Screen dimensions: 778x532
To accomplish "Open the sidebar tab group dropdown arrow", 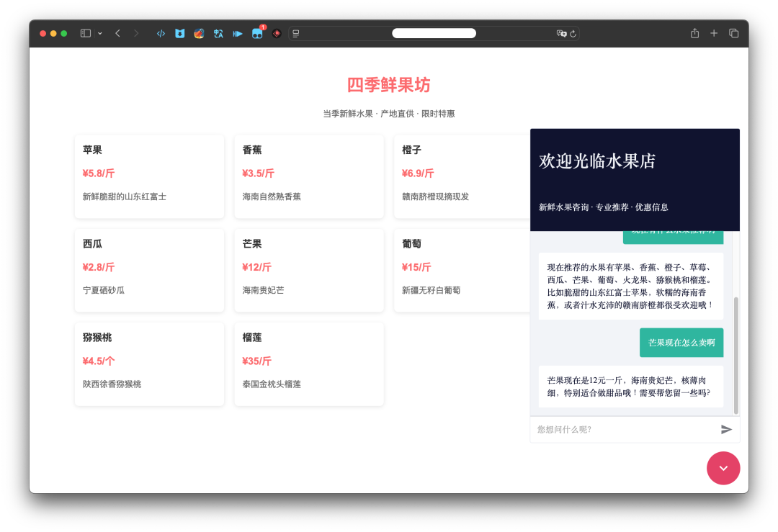I will (99, 33).
